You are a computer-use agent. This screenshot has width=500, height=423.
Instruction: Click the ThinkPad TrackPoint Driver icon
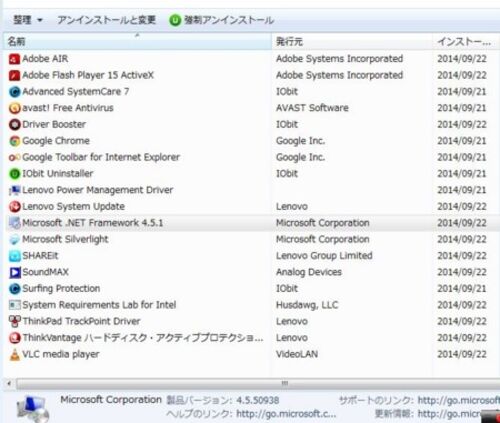pyautogui.click(x=14, y=321)
